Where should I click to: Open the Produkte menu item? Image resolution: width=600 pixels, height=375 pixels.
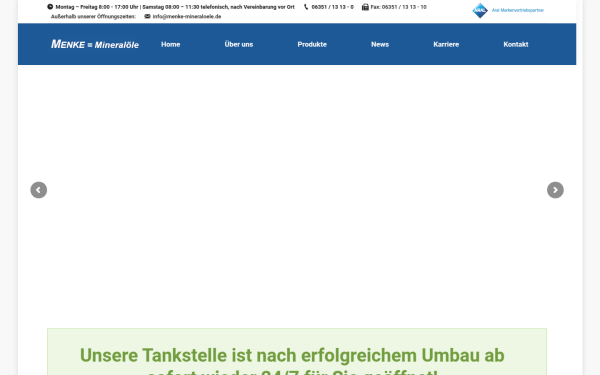(x=312, y=44)
